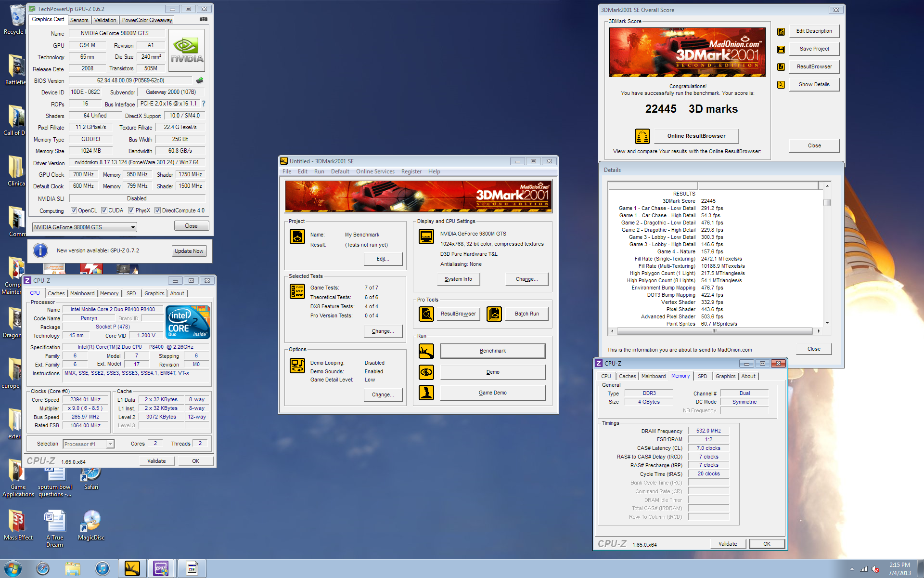Click the Online ResultBrowser button
The width and height of the screenshot is (924, 578).
tap(696, 136)
